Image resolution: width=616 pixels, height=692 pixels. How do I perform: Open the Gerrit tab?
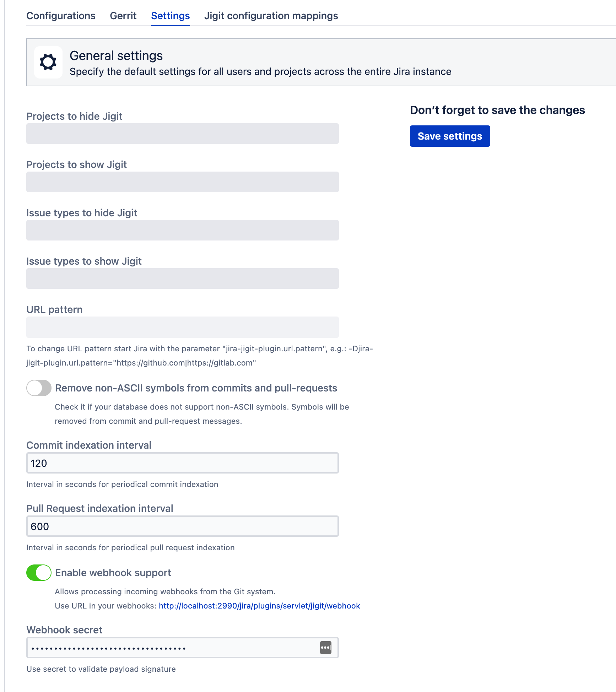click(x=123, y=16)
